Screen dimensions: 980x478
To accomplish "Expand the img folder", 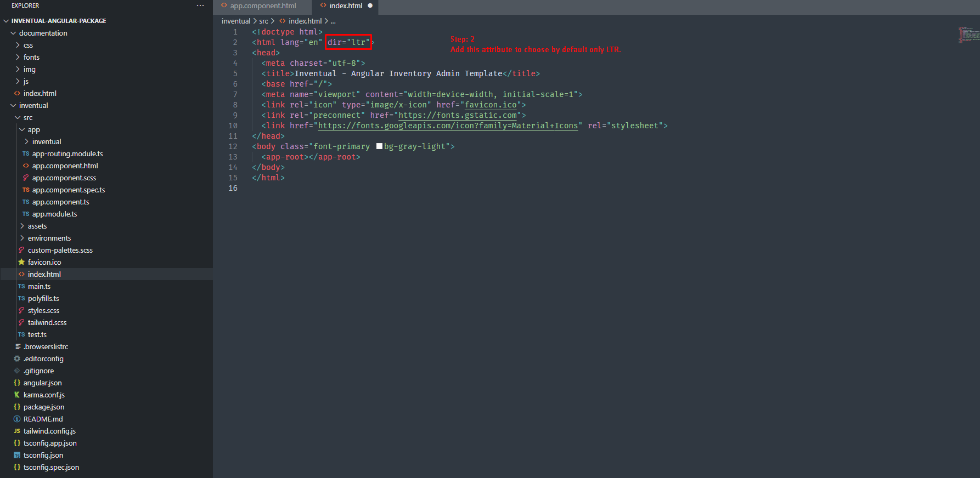I will [18, 69].
